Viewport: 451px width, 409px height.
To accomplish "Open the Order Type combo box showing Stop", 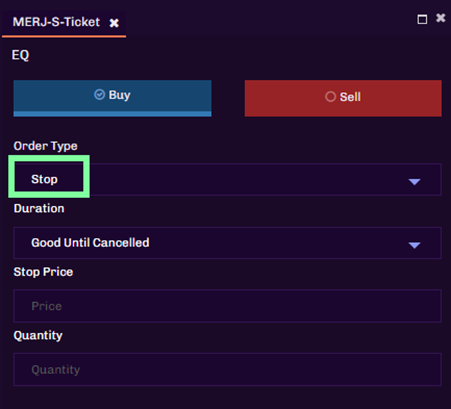I will click(228, 179).
